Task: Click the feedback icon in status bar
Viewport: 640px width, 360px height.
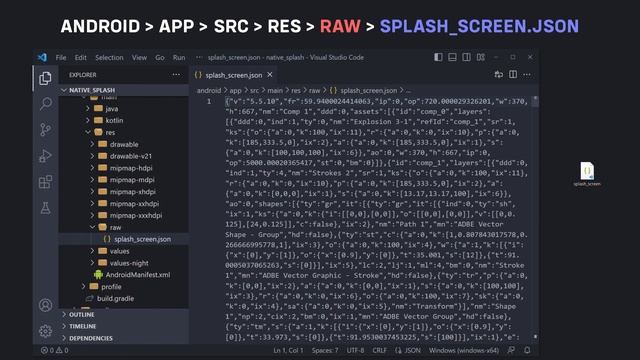Action: tap(511, 350)
